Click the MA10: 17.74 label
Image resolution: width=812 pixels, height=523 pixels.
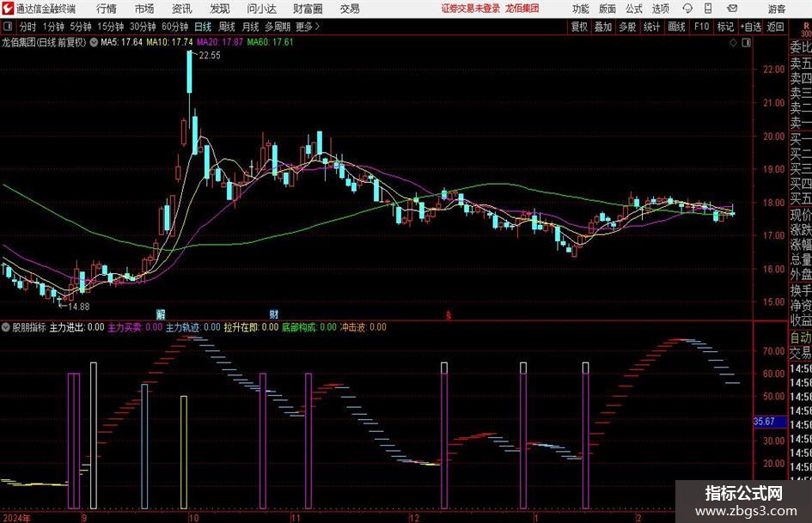coord(169,42)
